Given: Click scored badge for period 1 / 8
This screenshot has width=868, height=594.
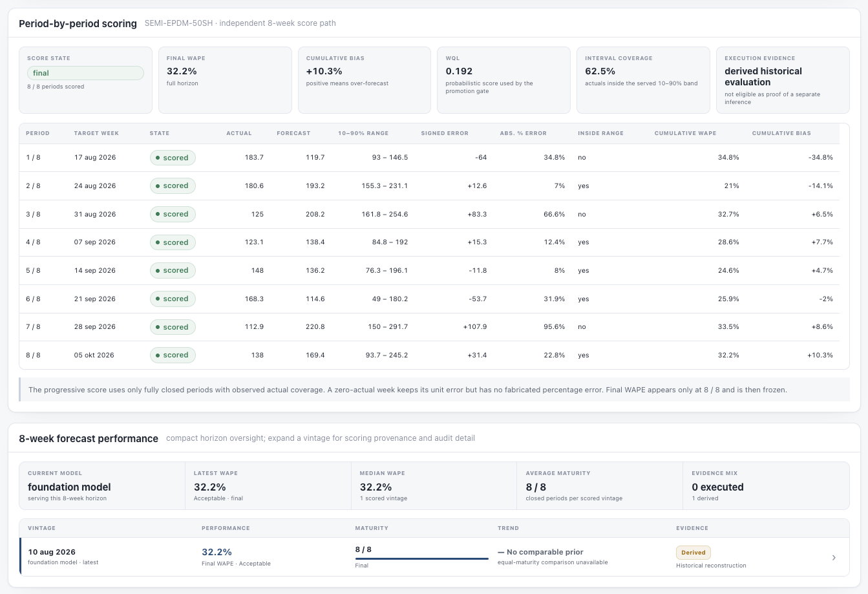Looking at the screenshot, I should pyautogui.click(x=173, y=158).
